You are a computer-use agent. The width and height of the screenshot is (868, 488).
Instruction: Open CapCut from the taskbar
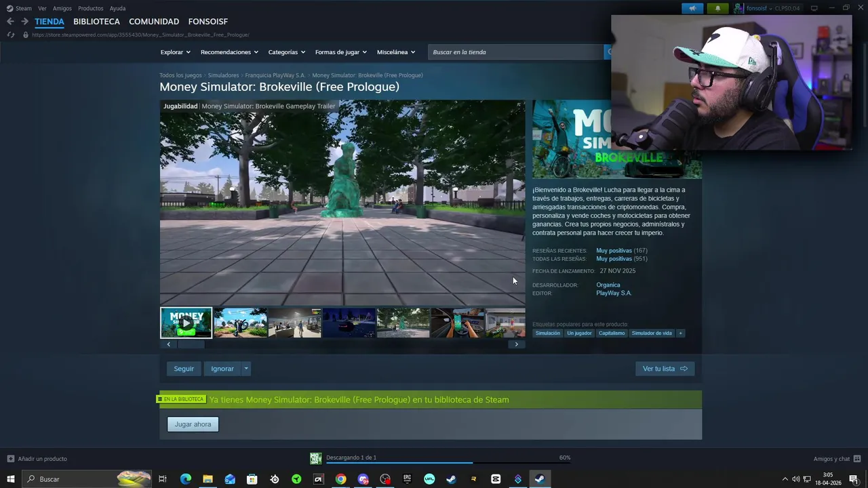click(x=496, y=479)
